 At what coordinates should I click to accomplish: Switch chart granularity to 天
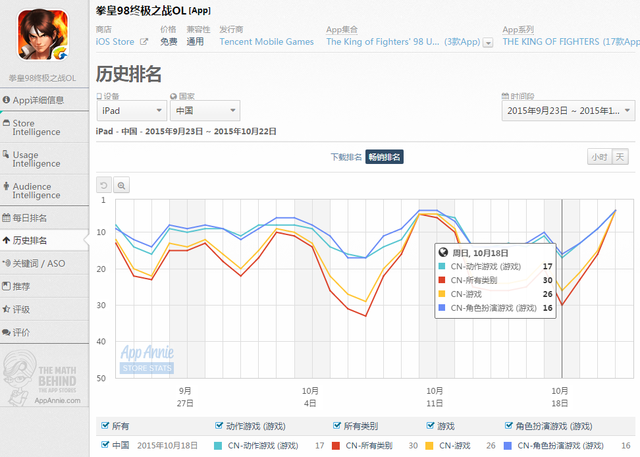(620, 157)
